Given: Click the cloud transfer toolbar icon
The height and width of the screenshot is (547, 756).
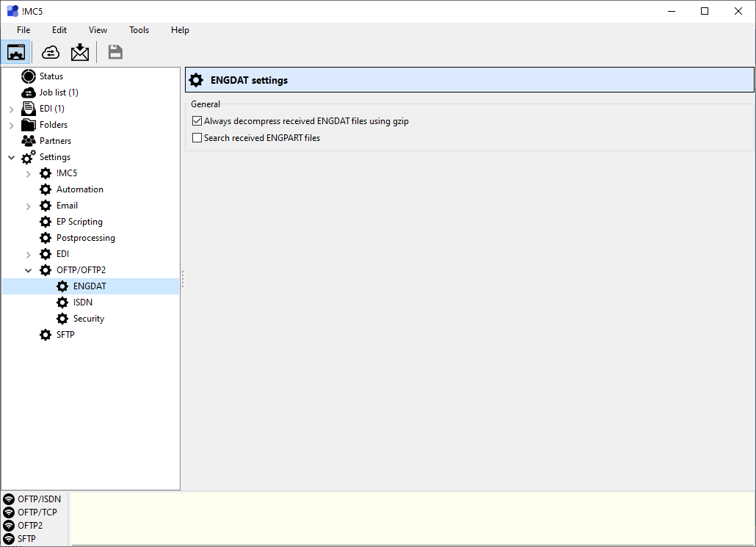Looking at the screenshot, I should [51, 52].
